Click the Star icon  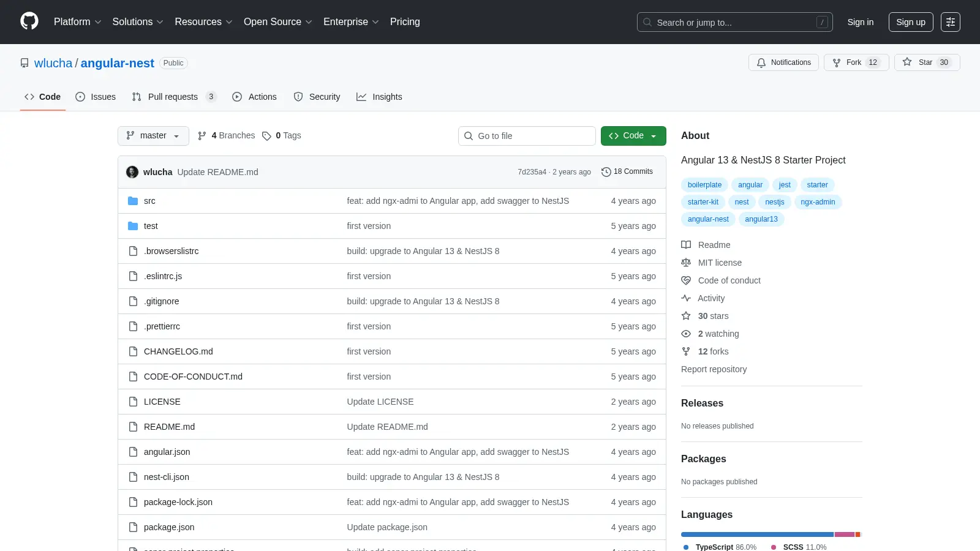pos(907,62)
